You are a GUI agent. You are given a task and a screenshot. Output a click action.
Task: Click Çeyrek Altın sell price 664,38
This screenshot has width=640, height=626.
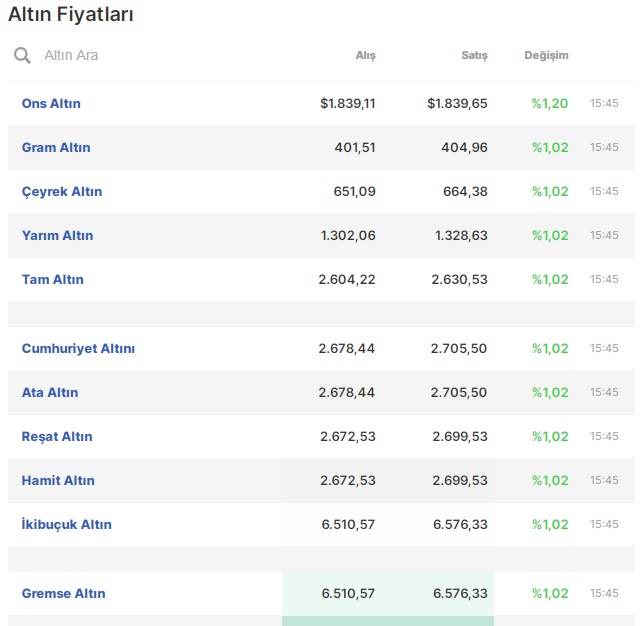[x=465, y=191]
